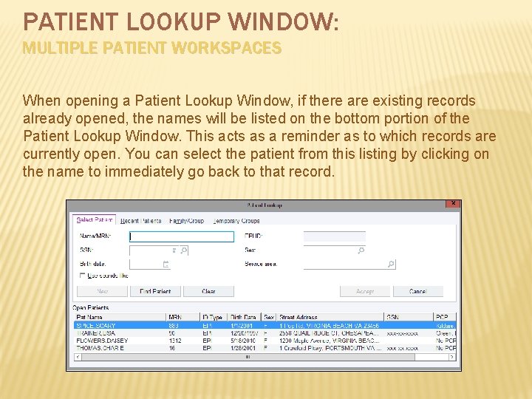Image resolution: width=532 pixels, height=399 pixels.
Task: Click the EPI ID field
Action: (335, 236)
